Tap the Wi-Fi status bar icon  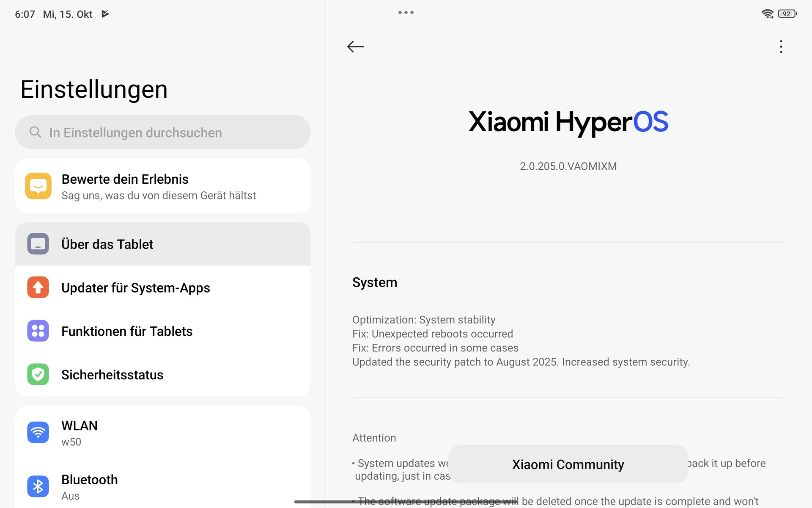[x=767, y=14]
